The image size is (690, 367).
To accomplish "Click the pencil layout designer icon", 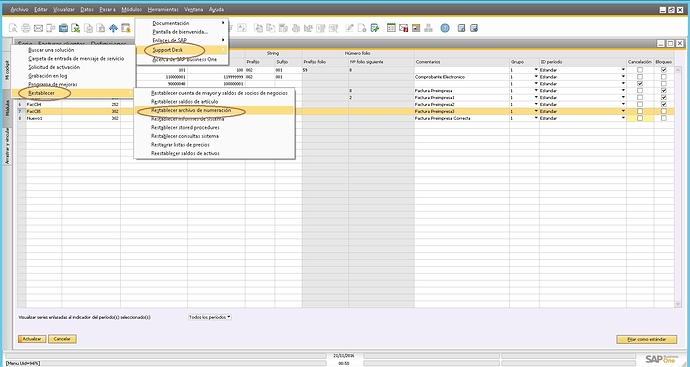I will (x=349, y=28).
